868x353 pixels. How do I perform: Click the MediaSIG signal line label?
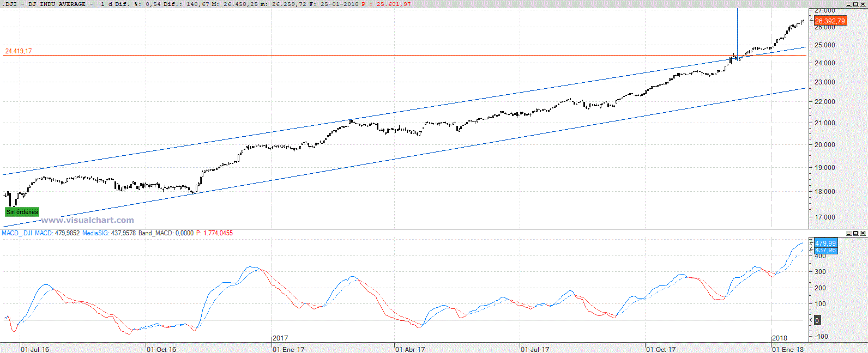95,233
